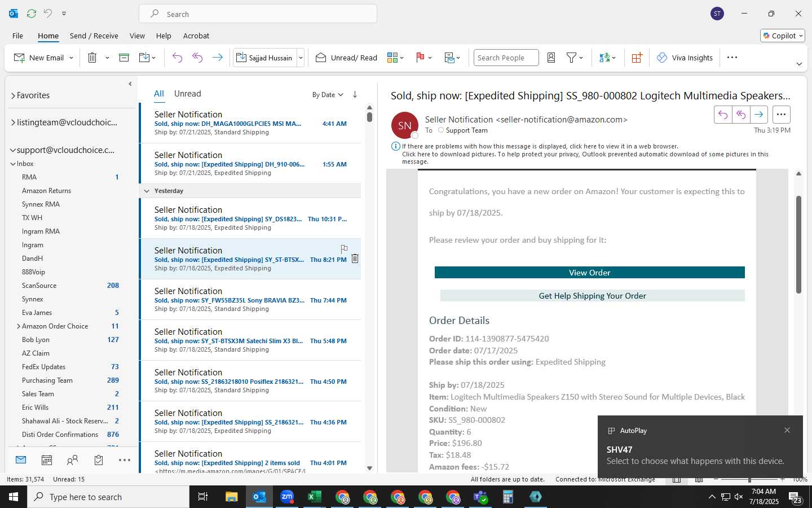
Task: Open Excel from the taskbar
Action: click(315, 497)
